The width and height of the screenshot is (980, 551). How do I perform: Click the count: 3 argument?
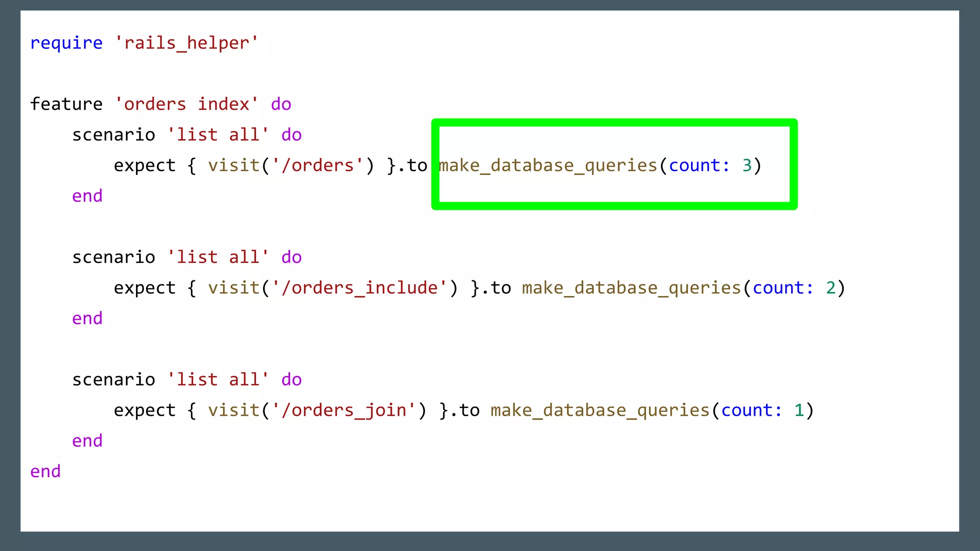coord(710,165)
